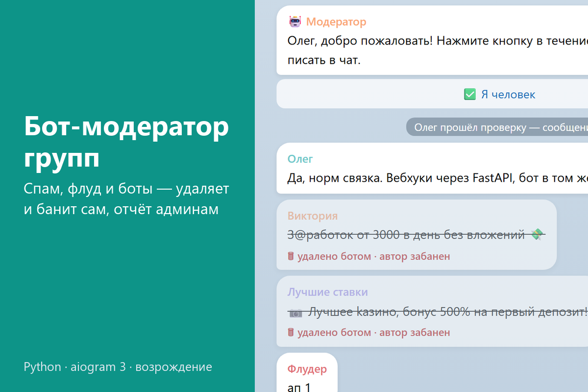
Task: Open sender name Лучшие ставки
Action: (x=327, y=292)
